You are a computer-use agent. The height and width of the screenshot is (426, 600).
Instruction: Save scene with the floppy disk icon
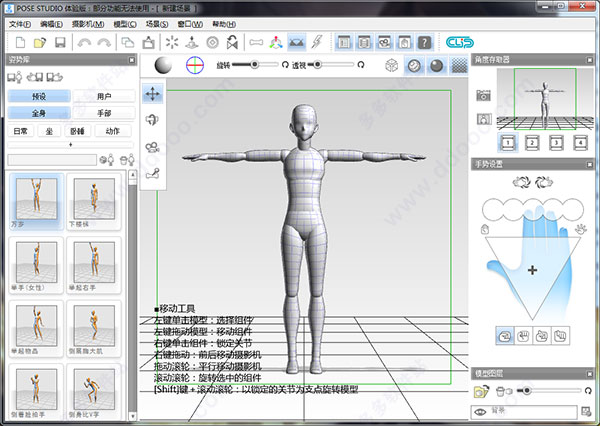tap(60, 42)
